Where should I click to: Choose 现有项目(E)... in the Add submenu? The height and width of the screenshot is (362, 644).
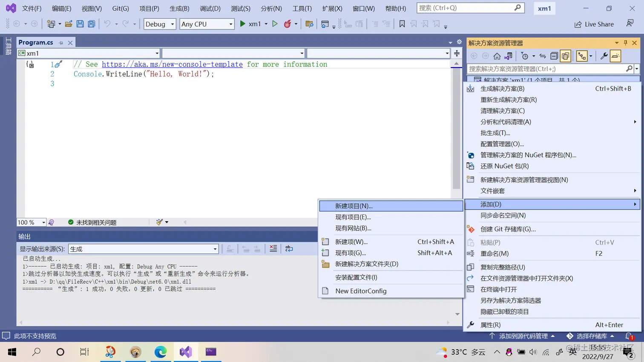[391, 217]
